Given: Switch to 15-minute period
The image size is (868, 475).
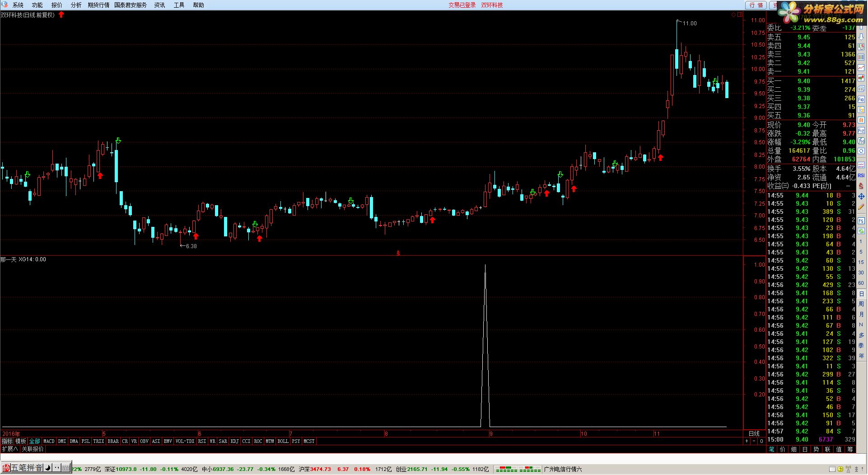Looking at the screenshot, I should coord(861,262).
